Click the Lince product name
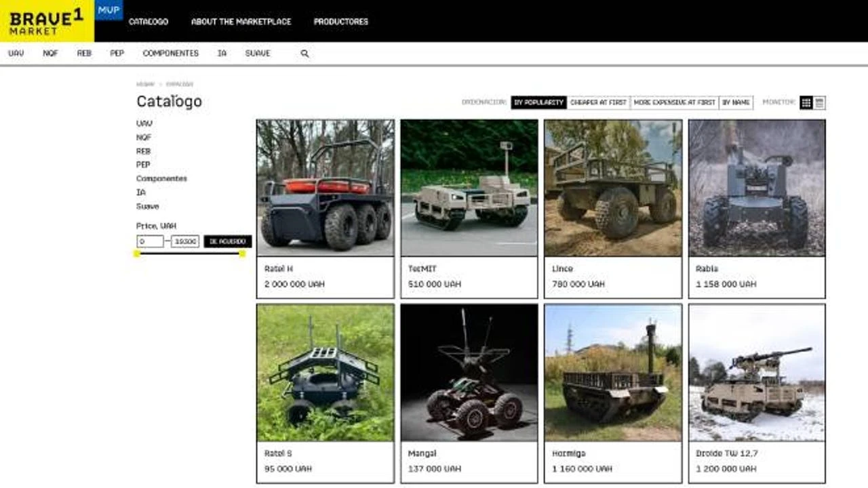The image size is (868, 488). (x=562, y=269)
